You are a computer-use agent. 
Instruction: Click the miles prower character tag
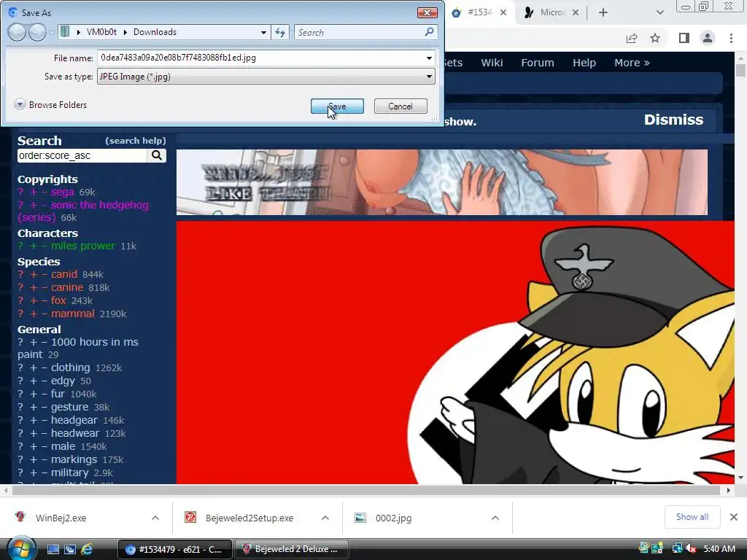pos(83,246)
